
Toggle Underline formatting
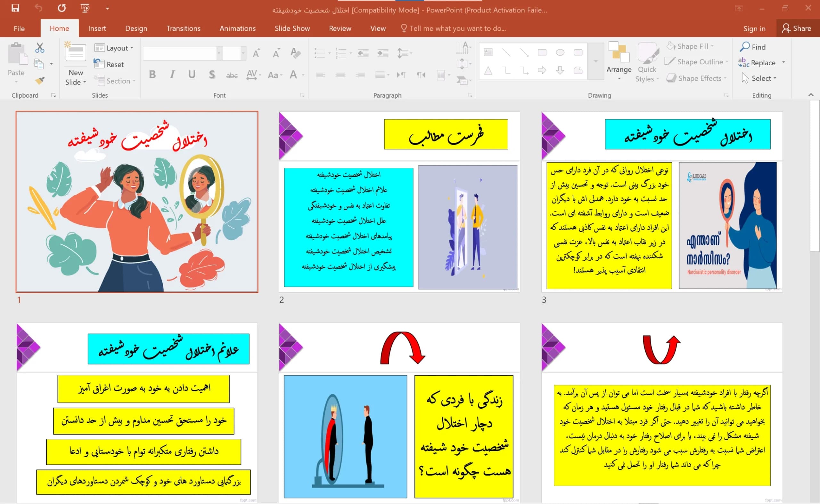[192, 75]
